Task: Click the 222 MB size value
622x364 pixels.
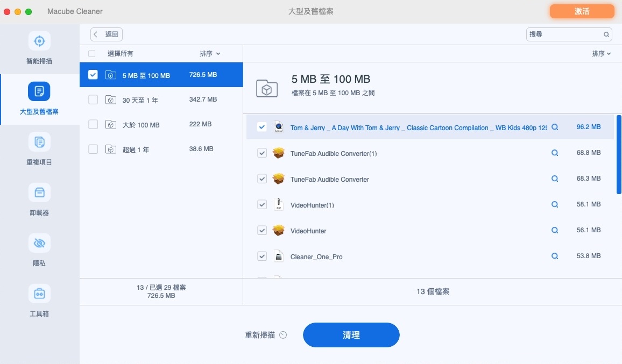Action: click(x=200, y=124)
